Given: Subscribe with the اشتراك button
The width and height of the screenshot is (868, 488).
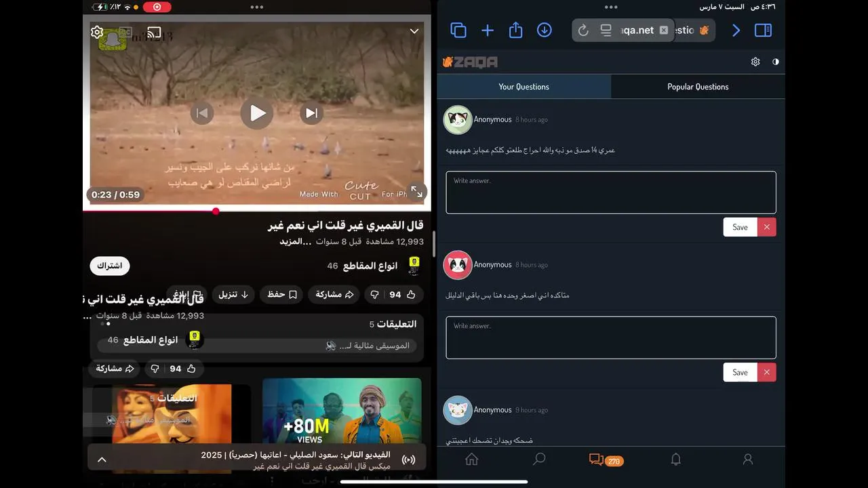Looking at the screenshot, I should point(110,266).
